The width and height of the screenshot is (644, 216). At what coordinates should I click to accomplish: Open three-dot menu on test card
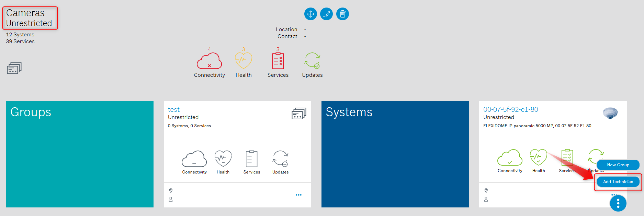(x=298, y=195)
